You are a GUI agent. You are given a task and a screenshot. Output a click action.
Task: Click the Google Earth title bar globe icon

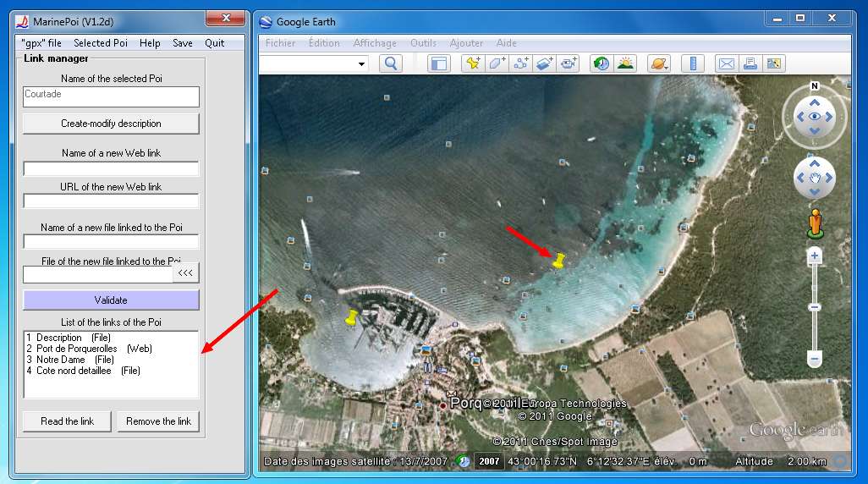coord(266,22)
